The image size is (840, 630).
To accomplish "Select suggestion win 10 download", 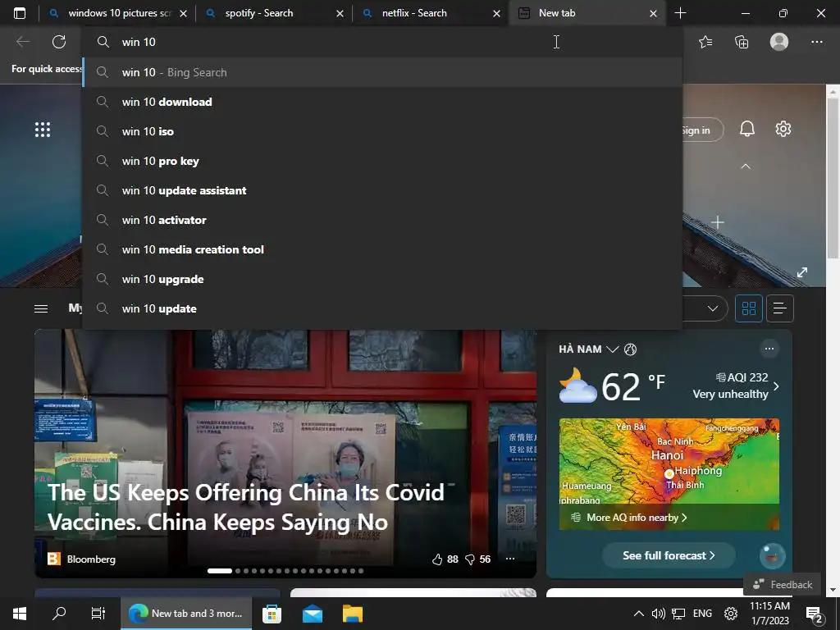I will [382, 102].
